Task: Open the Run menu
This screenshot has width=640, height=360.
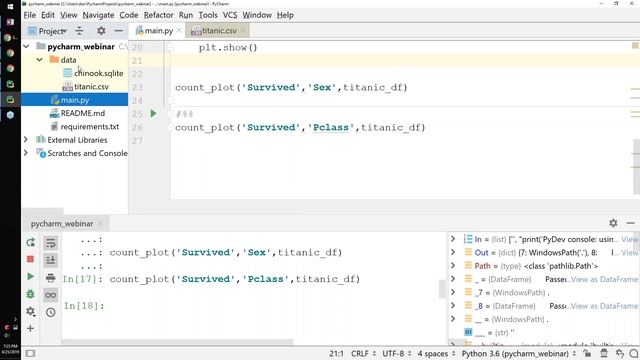Action: coord(186,15)
